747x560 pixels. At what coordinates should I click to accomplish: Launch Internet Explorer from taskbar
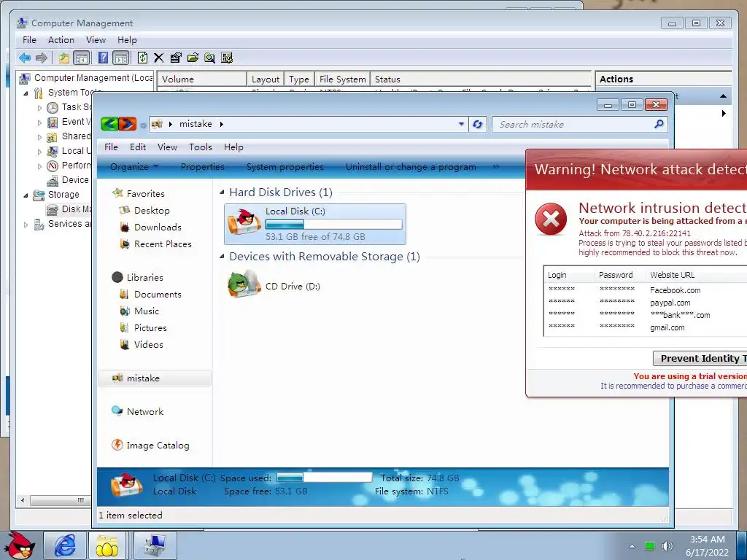65,545
